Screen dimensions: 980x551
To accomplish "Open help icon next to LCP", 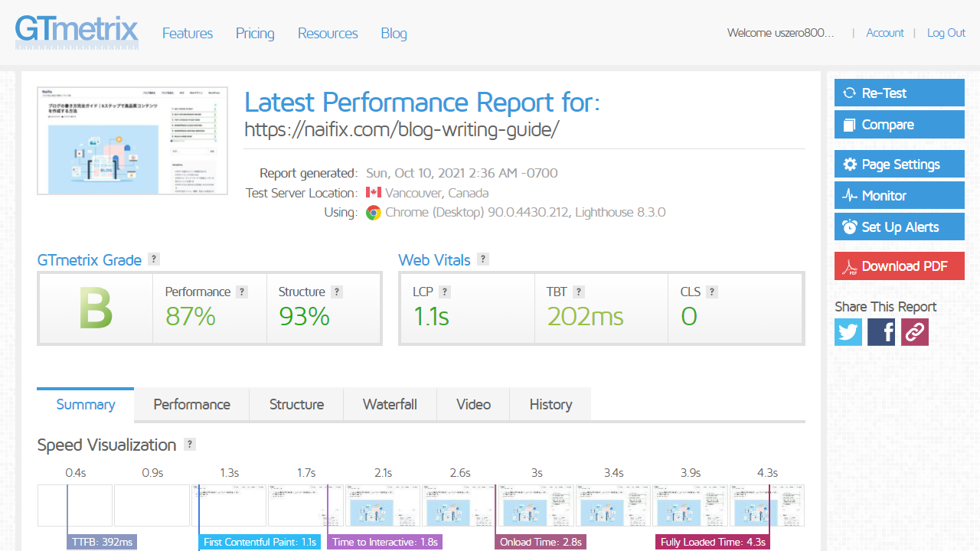I will point(445,292).
